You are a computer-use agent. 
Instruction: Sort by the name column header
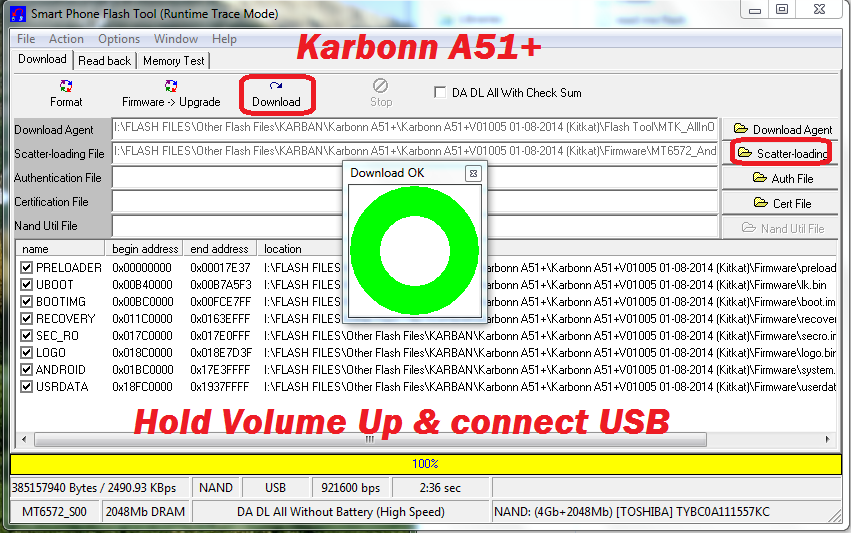click(60, 249)
